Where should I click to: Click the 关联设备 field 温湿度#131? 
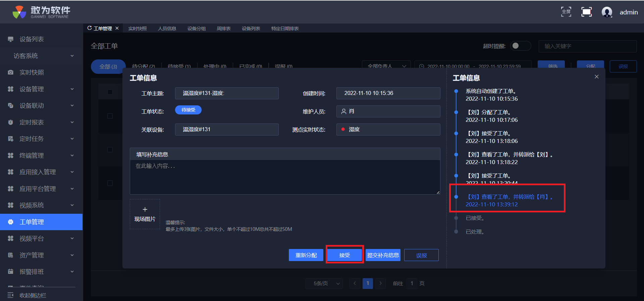point(227,130)
